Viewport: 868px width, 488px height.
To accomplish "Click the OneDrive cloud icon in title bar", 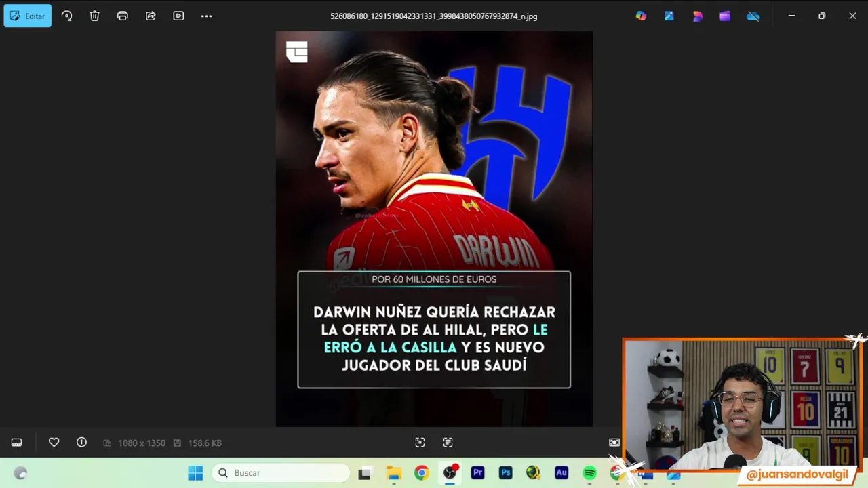I will 753,16.
